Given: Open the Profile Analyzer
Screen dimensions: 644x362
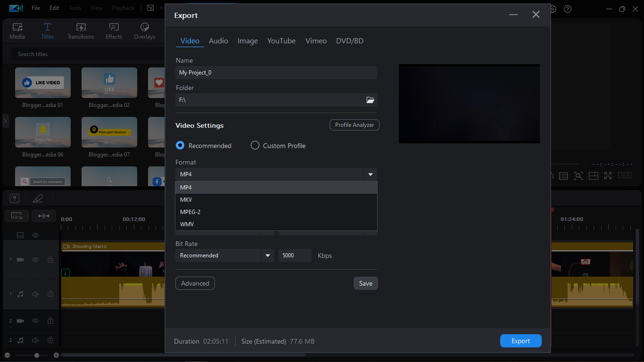Looking at the screenshot, I should [x=354, y=125].
